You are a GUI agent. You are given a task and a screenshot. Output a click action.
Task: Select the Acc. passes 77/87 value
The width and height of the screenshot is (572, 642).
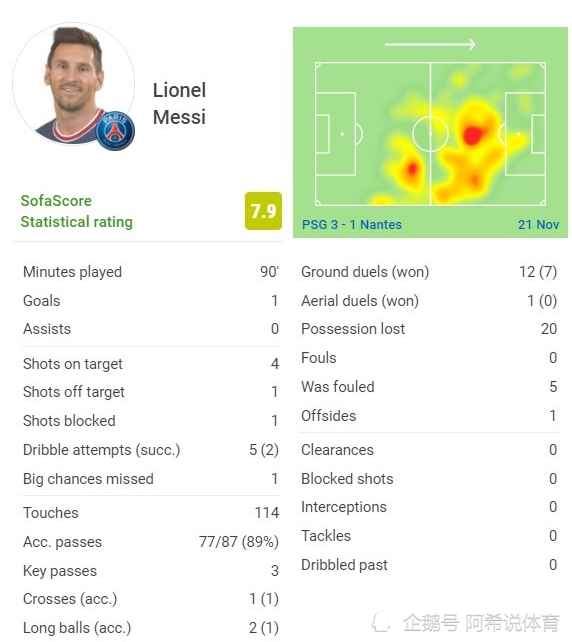click(239, 542)
